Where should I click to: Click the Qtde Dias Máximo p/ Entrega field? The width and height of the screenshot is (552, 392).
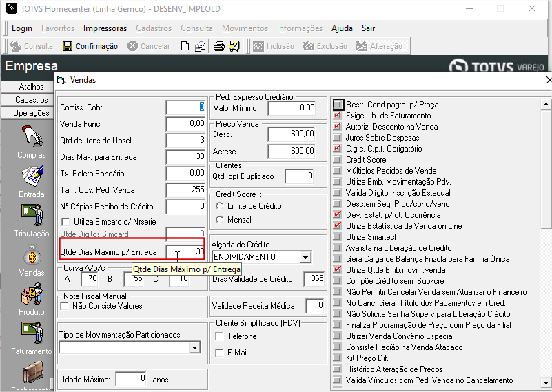pos(185,251)
